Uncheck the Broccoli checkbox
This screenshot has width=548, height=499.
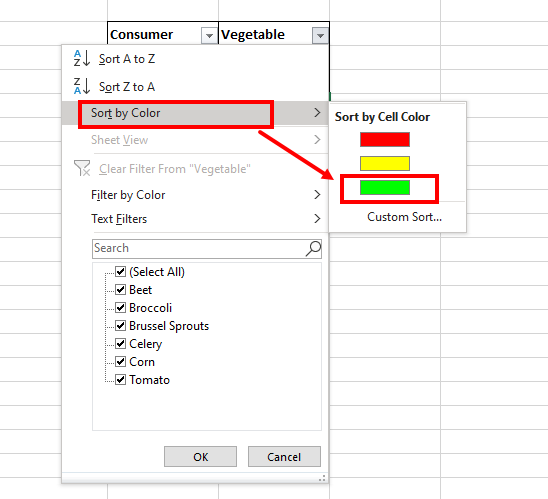[x=121, y=308]
